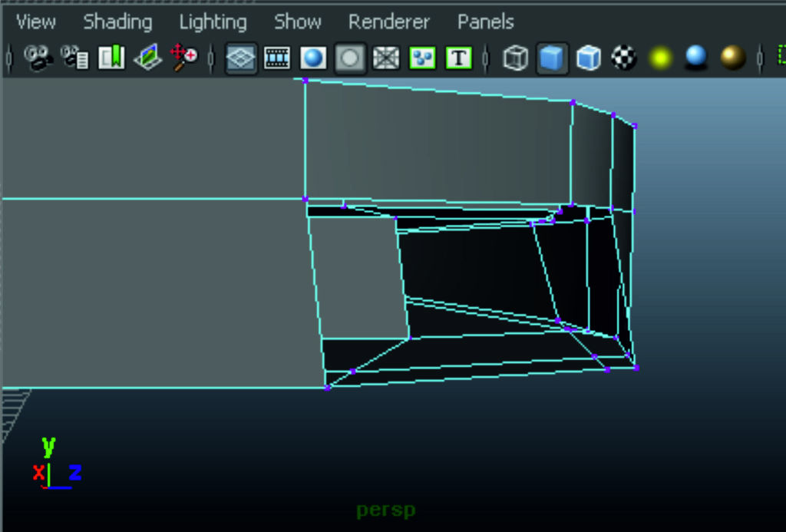Open the Lighting menu

pyautogui.click(x=213, y=22)
